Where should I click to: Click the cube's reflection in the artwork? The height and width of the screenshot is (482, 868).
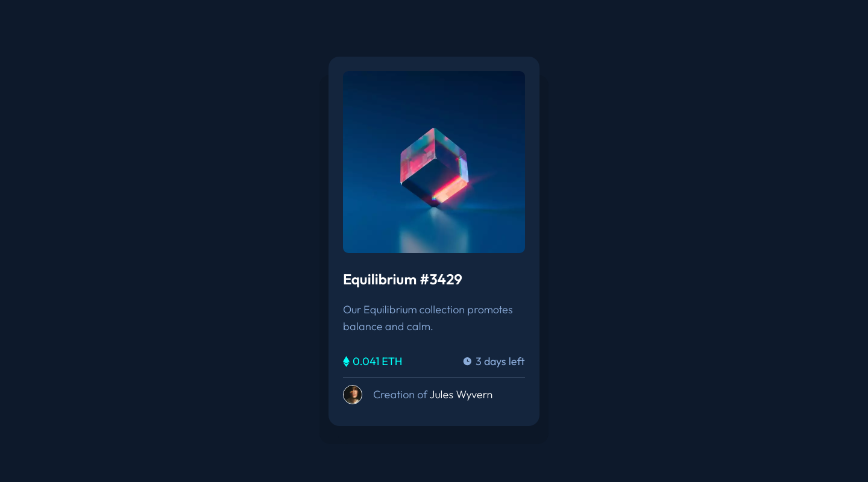pos(434,231)
